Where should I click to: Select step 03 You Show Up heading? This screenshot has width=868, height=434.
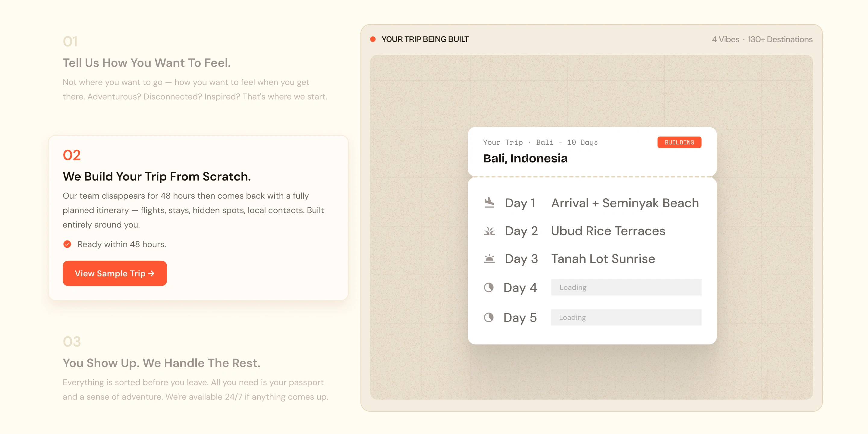pos(162,363)
